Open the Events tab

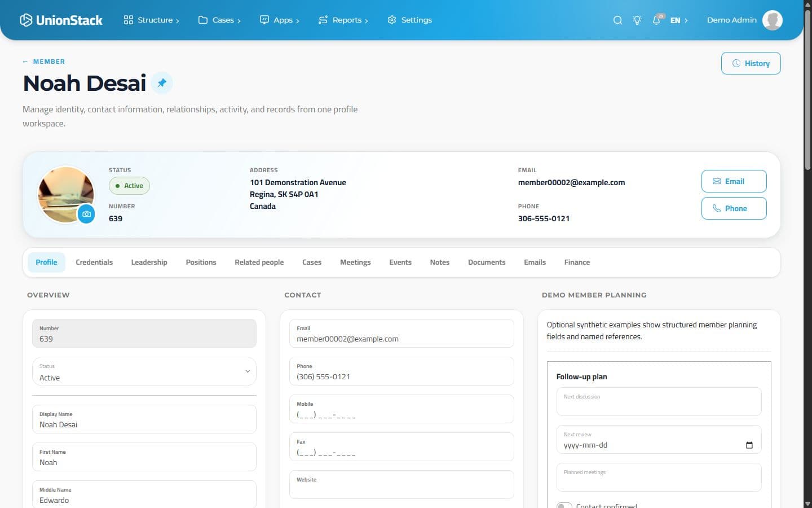pyautogui.click(x=400, y=262)
